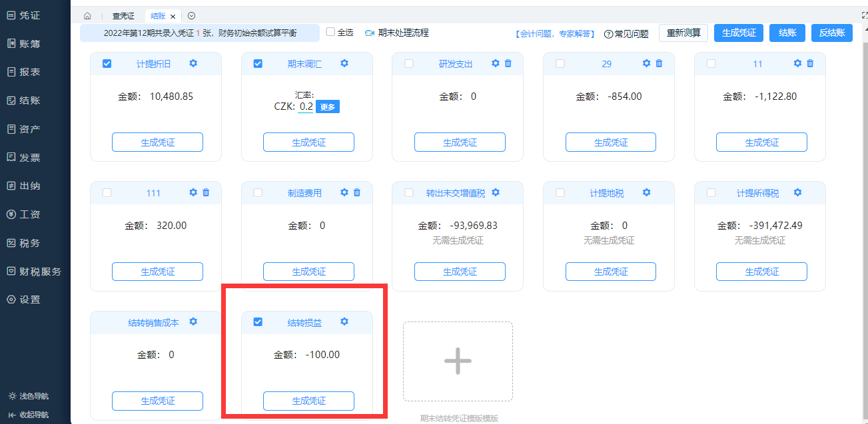Edit the CZK exchange rate field

click(306, 106)
